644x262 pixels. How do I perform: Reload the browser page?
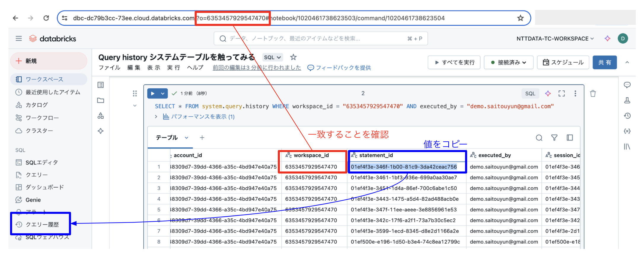(x=46, y=18)
